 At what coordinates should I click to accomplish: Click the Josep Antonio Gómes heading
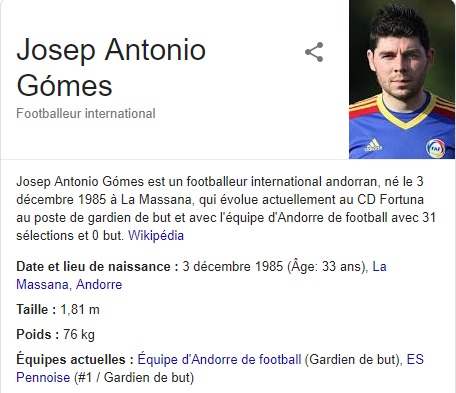coord(111,68)
